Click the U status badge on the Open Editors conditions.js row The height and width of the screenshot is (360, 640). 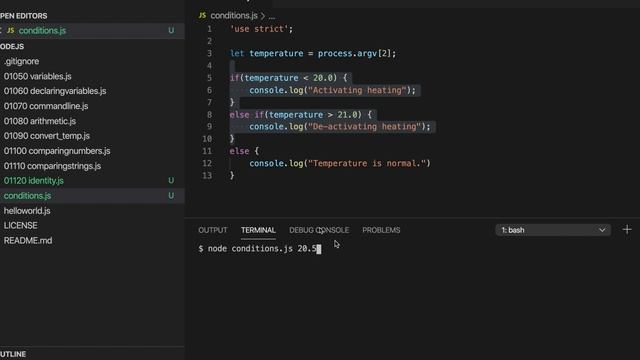point(171,31)
